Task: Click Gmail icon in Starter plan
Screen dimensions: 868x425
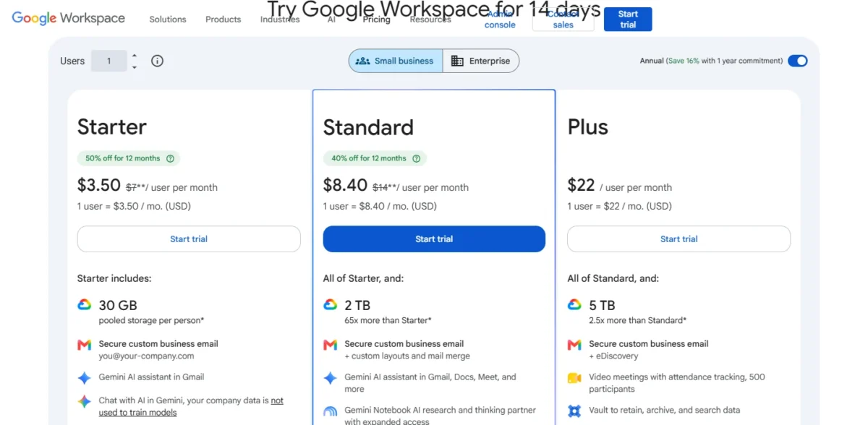Action: tap(85, 345)
